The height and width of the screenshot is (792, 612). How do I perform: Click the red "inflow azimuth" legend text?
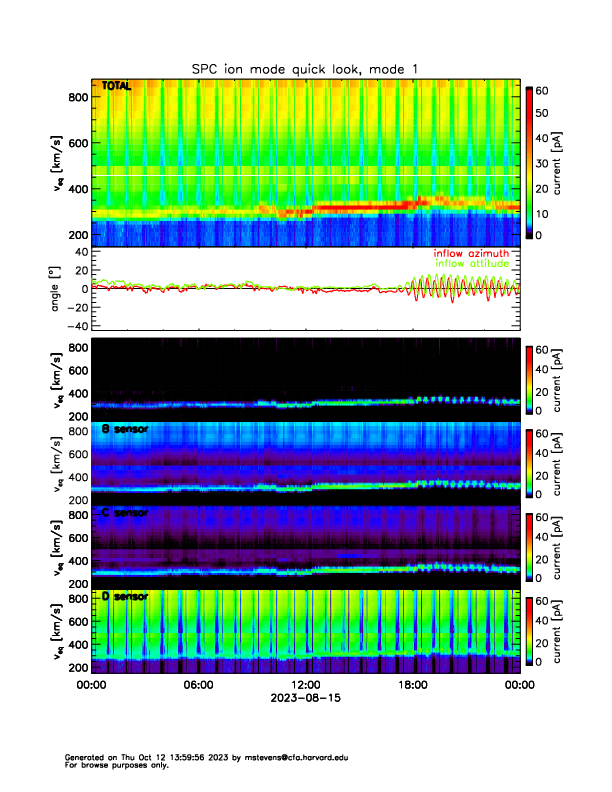click(x=472, y=253)
